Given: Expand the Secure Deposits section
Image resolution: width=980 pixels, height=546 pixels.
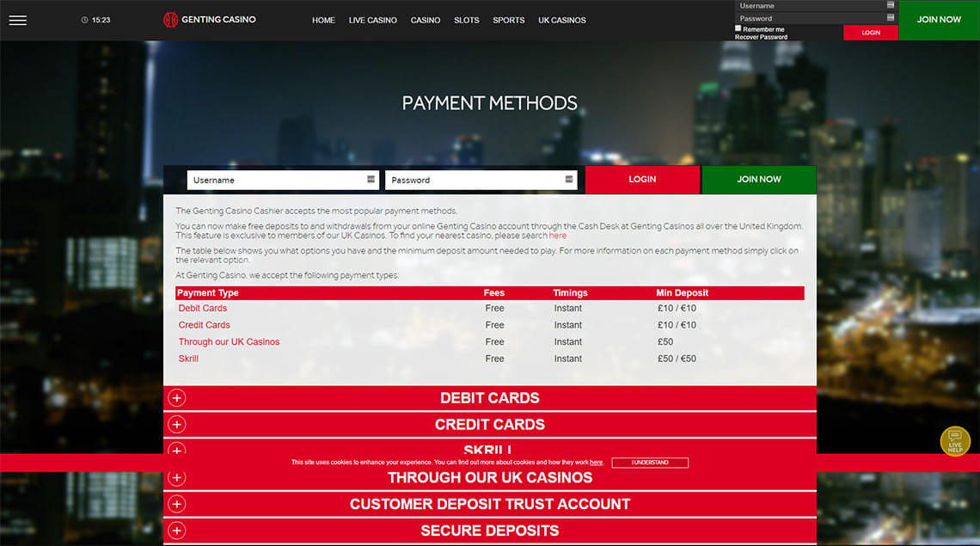Looking at the screenshot, I should 490,531.
